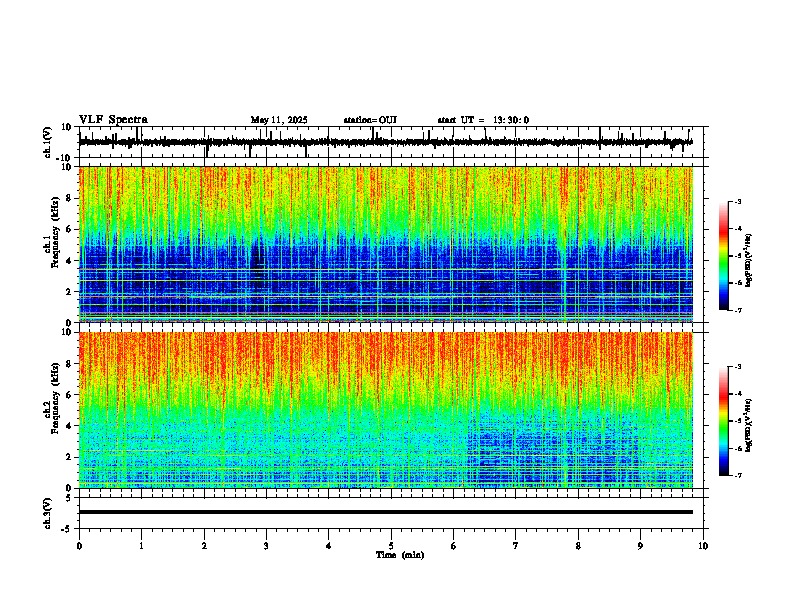Click the black ch.3 voltage trace
The height and width of the screenshot is (612, 792).
pyautogui.click(x=386, y=512)
